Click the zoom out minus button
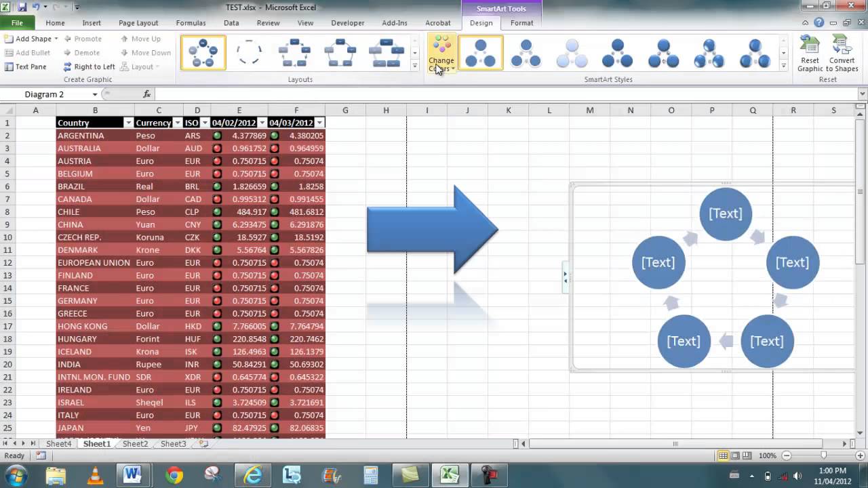The width and height of the screenshot is (868, 488). click(x=786, y=456)
